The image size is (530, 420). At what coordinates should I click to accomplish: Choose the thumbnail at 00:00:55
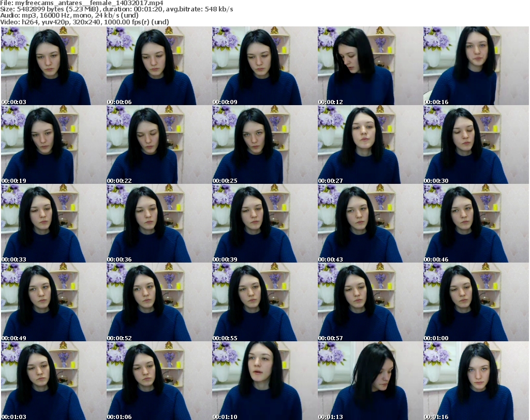click(x=264, y=302)
